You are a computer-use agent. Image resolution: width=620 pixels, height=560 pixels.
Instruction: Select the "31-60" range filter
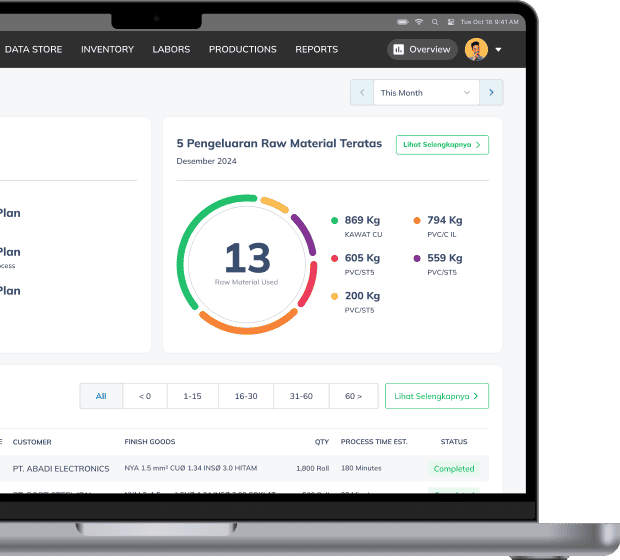[301, 396]
